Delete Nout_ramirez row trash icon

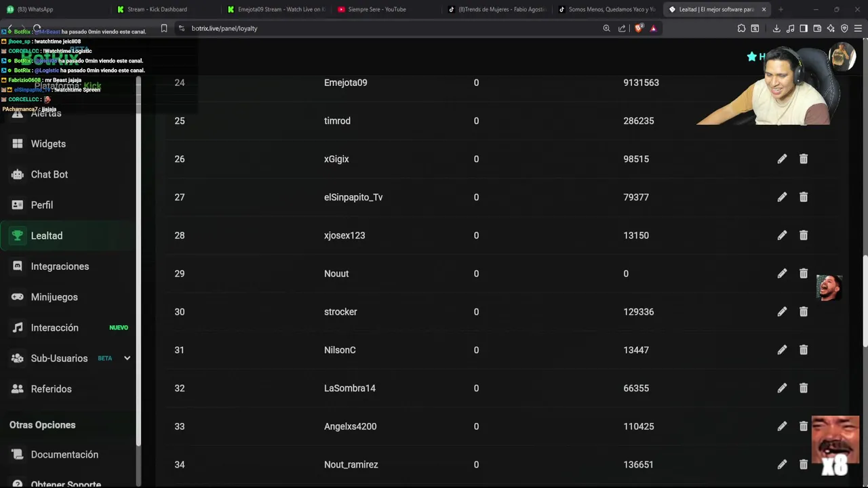pos(804,464)
